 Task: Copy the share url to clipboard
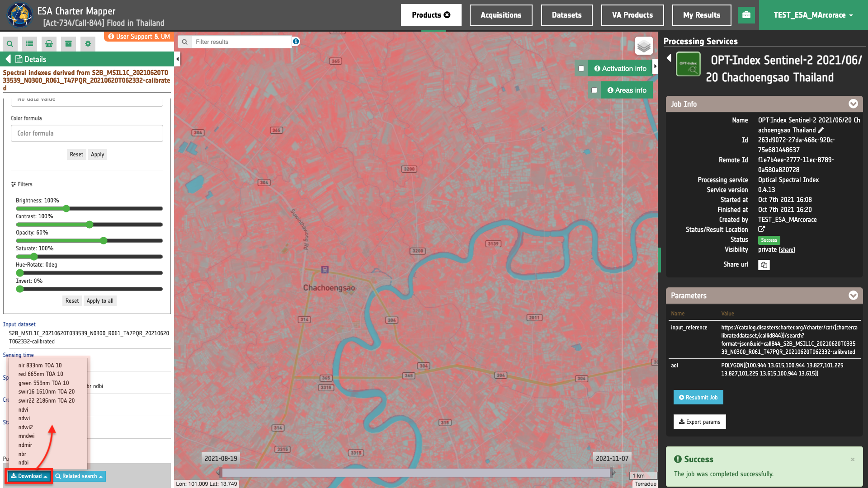tap(764, 265)
